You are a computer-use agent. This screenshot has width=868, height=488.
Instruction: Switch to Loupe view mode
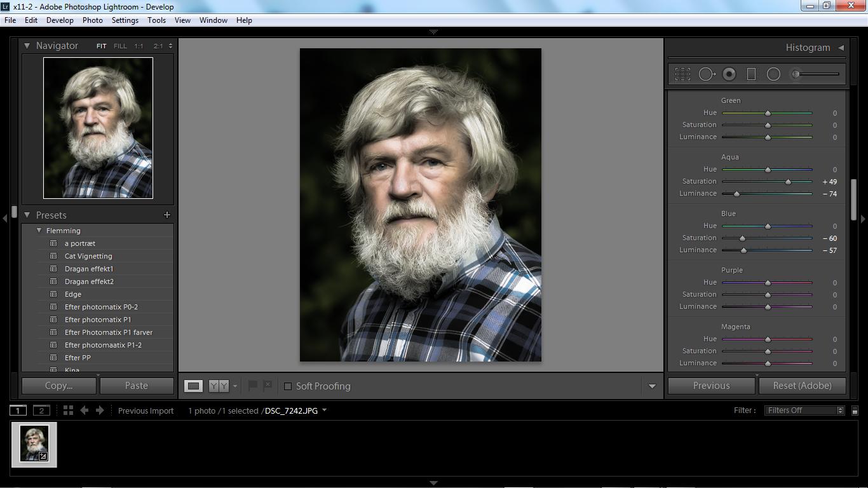(x=194, y=386)
